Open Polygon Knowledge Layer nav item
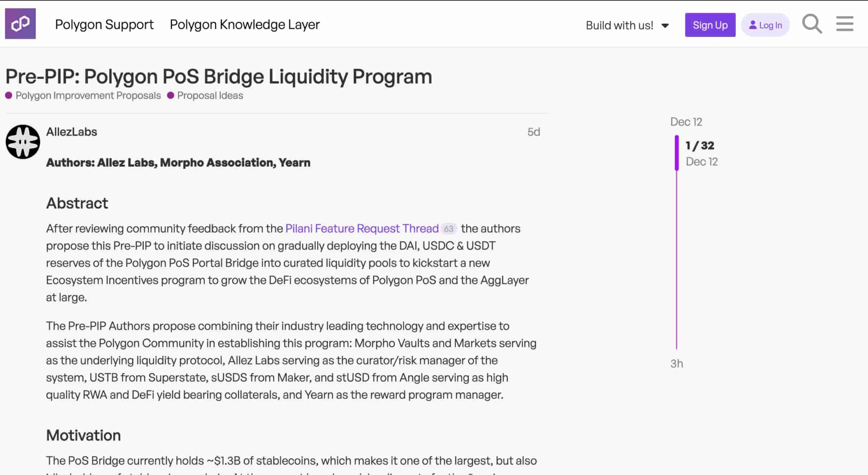The width and height of the screenshot is (868, 475). 245,25
